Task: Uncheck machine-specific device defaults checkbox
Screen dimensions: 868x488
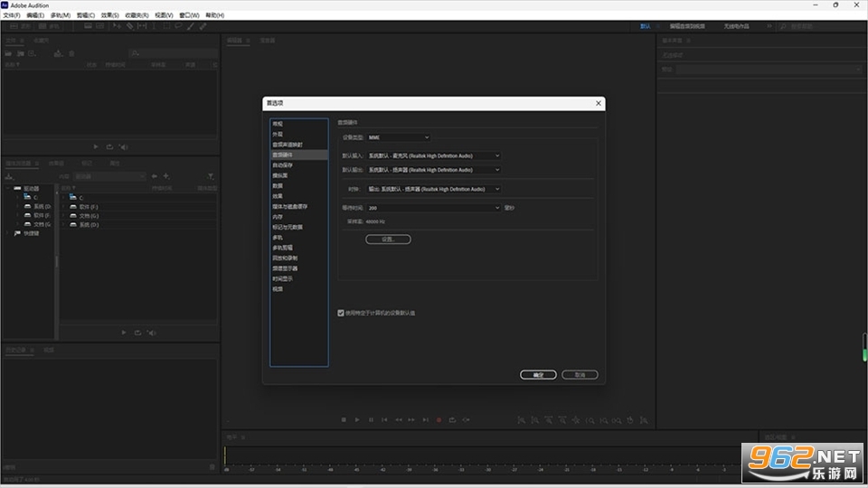Action: click(341, 314)
